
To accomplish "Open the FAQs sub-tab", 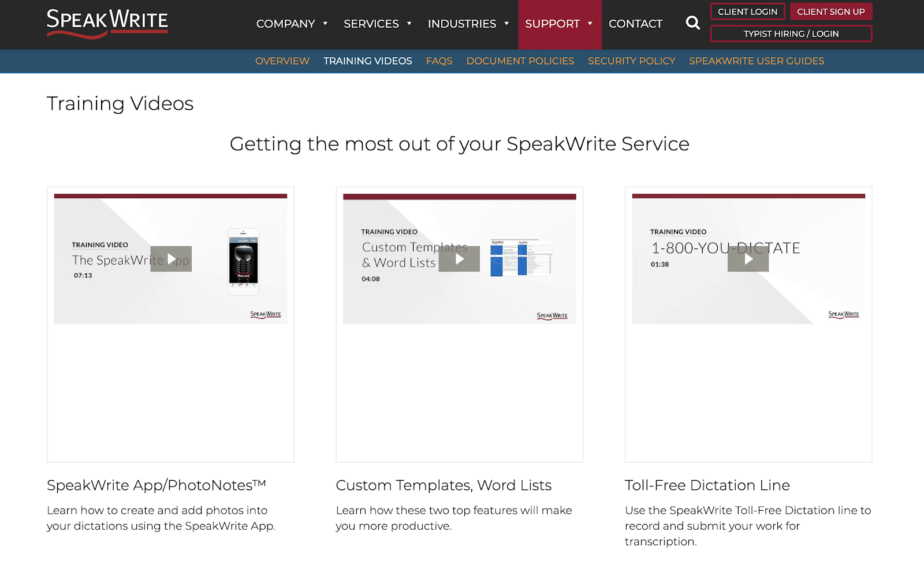I will 439,61.
